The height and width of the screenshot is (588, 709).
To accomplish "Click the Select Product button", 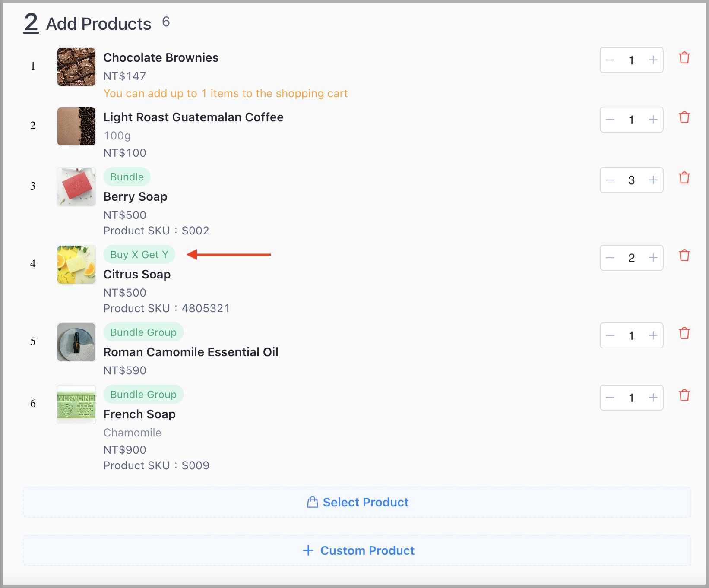I will point(357,502).
